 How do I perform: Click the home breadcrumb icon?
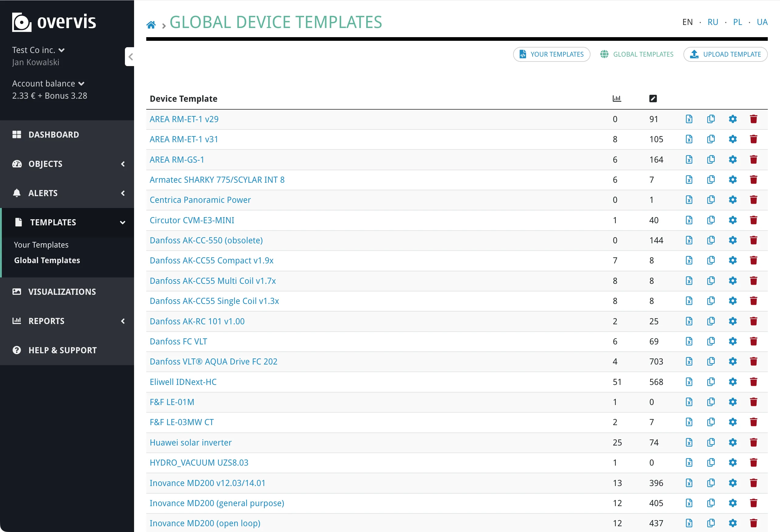click(x=151, y=24)
